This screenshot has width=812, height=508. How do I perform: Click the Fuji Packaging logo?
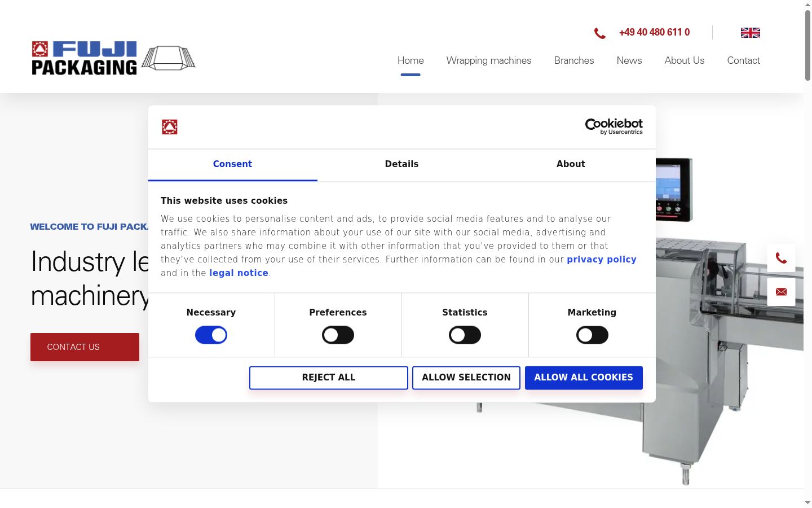coord(113,58)
